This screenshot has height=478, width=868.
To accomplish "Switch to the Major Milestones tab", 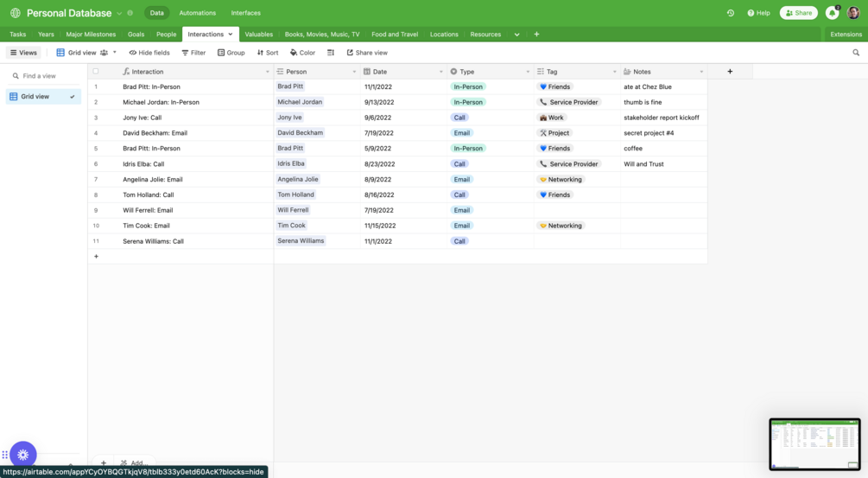I will (x=91, y=35).
